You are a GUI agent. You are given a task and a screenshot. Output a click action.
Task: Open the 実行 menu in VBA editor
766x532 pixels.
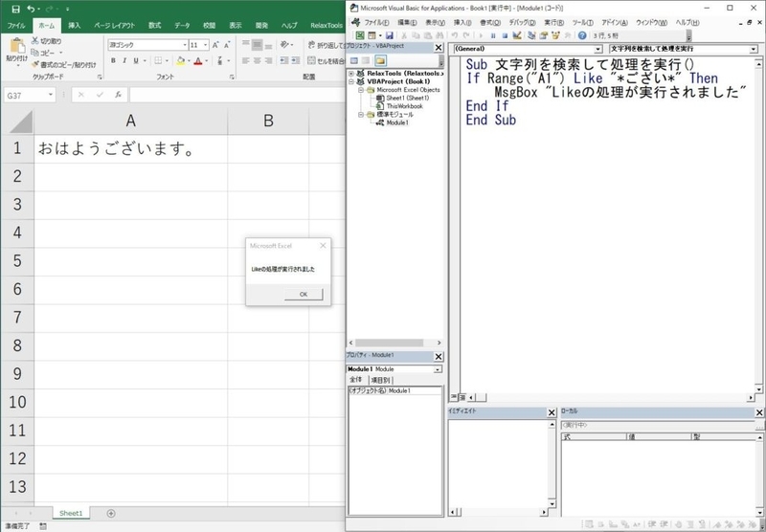(554, 22)
